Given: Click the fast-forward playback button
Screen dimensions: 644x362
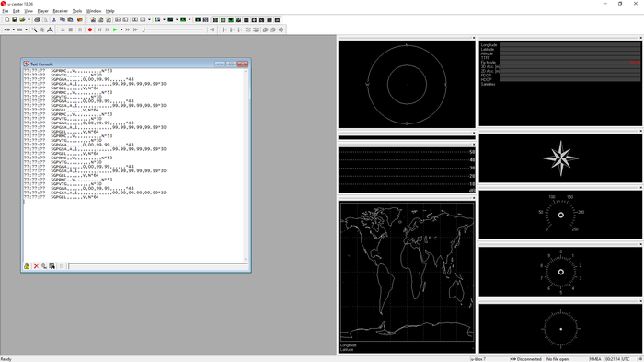Looking at the screenshot, I should tap(128, 29).
